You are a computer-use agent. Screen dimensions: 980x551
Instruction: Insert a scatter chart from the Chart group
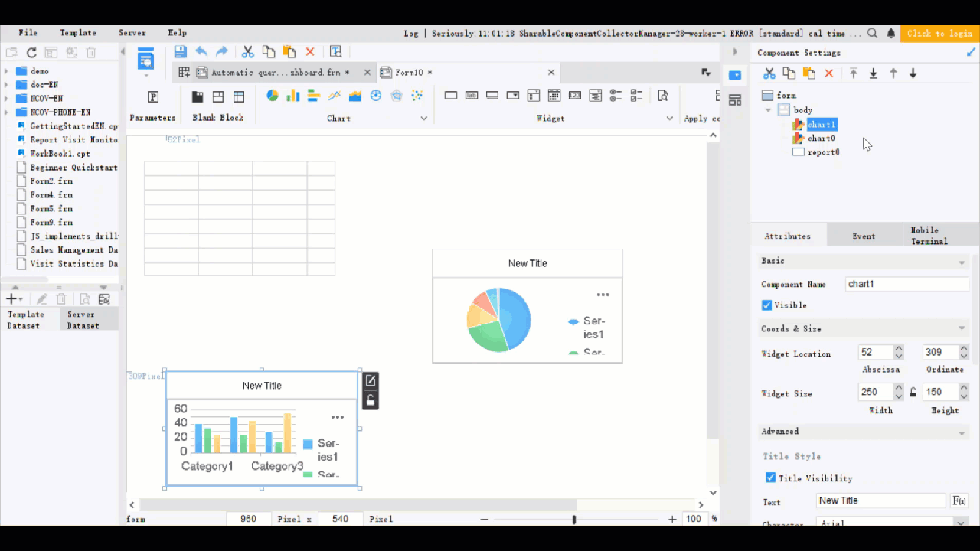(417, 96)
